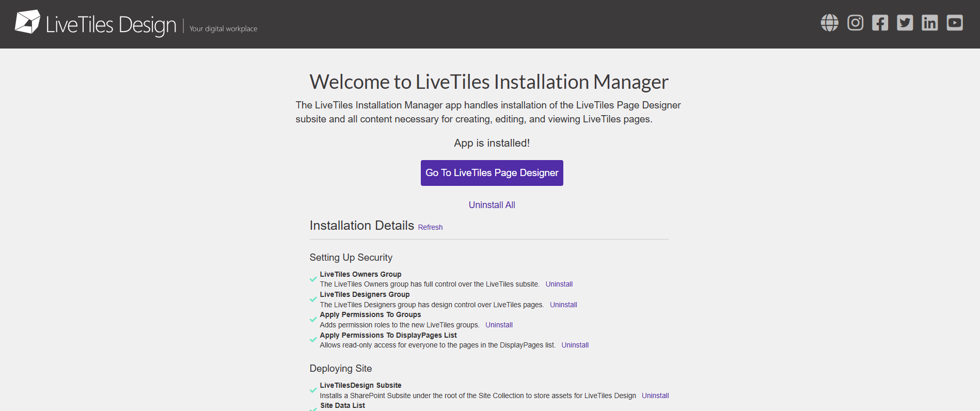The width and height of the screenshot is (980, 411).
Task: Click the checkmark beside LiveTilesDesign Subsite
Action: [x=313, y=390]
